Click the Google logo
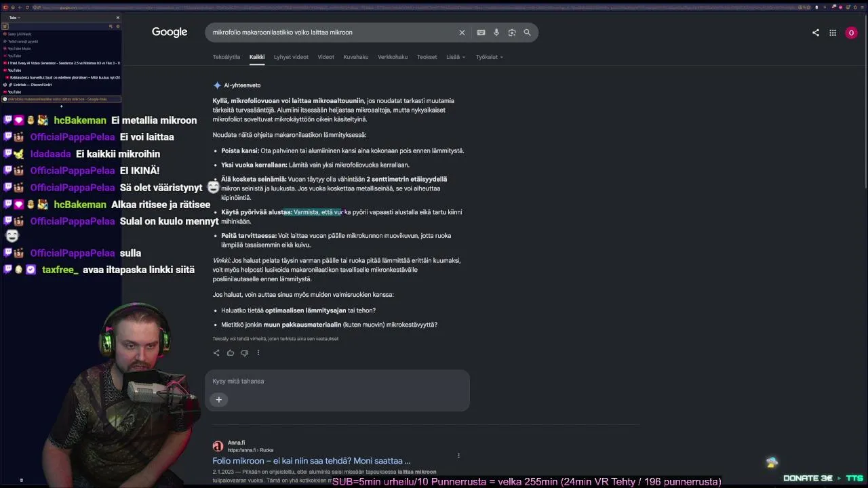Image resolution: width=868 pixels, height=488 pixels. [x=170, y=33]
